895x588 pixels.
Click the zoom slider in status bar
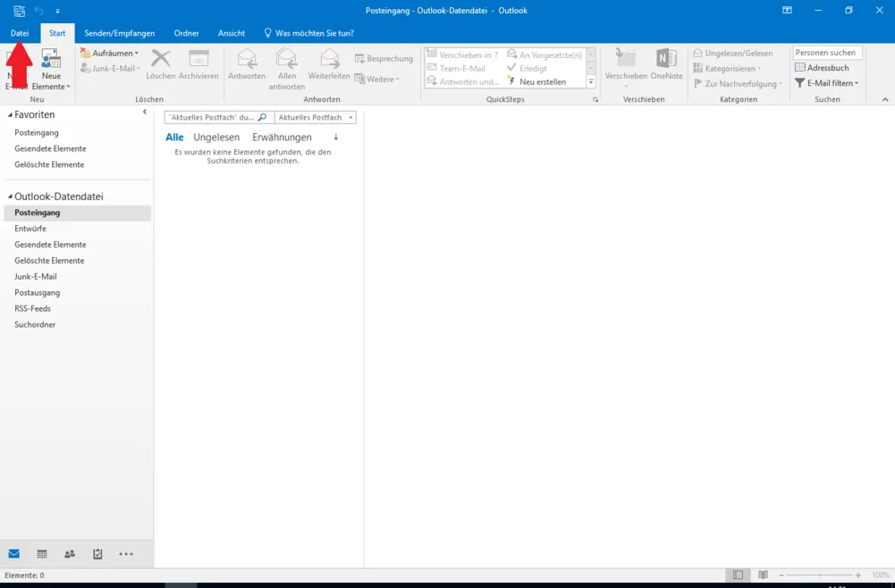[820, 575]
